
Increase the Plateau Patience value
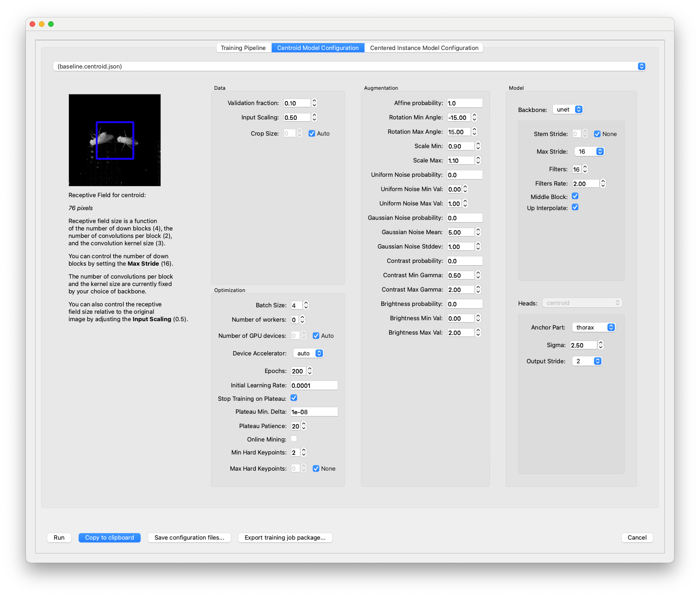[x=304, y=424]
